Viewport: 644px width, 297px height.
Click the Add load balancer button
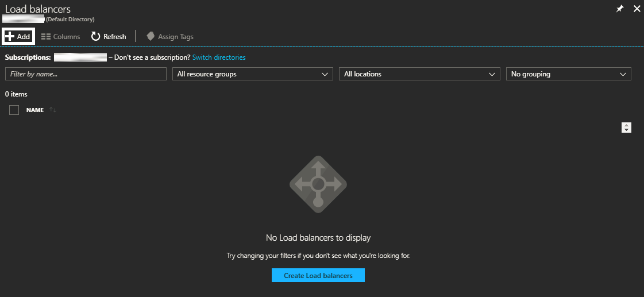click(18, 36)
